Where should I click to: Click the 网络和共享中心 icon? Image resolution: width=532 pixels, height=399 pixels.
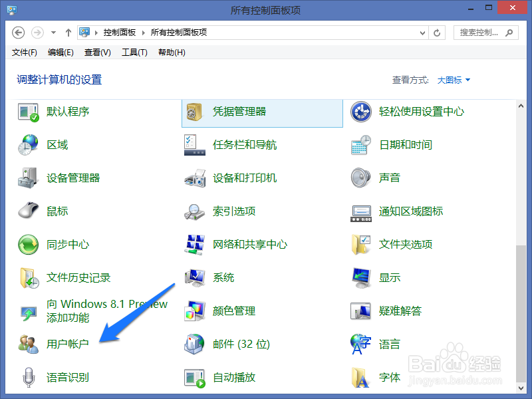click(x=195, y=245)
